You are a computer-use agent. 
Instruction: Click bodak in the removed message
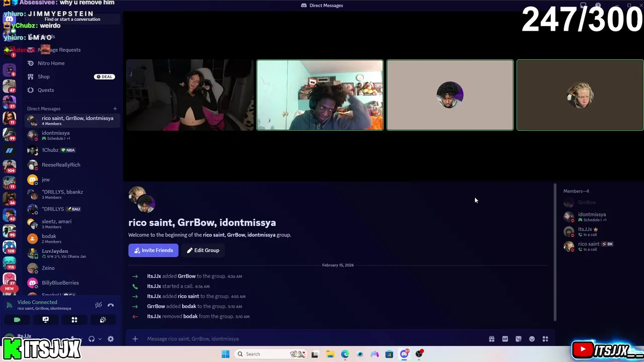[x=190, y=316]
